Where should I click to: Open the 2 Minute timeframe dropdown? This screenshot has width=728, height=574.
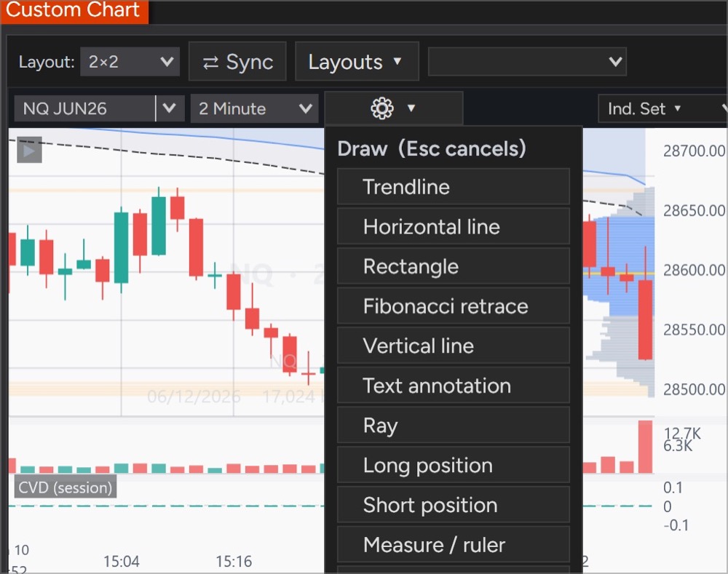pyautogui.click(x=254, y=108)
